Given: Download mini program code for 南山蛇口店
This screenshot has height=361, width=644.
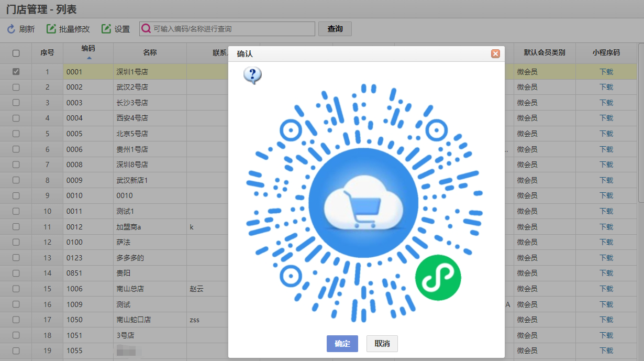Looking at the screenshot, I should tap(606, 320).
